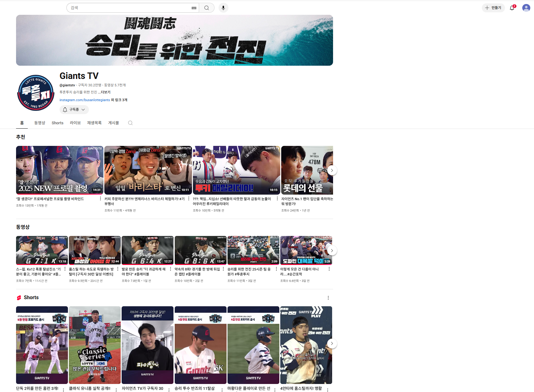534x392 pixels.
Task: Expand channel description with 더보기
Action: click(106, 92)
